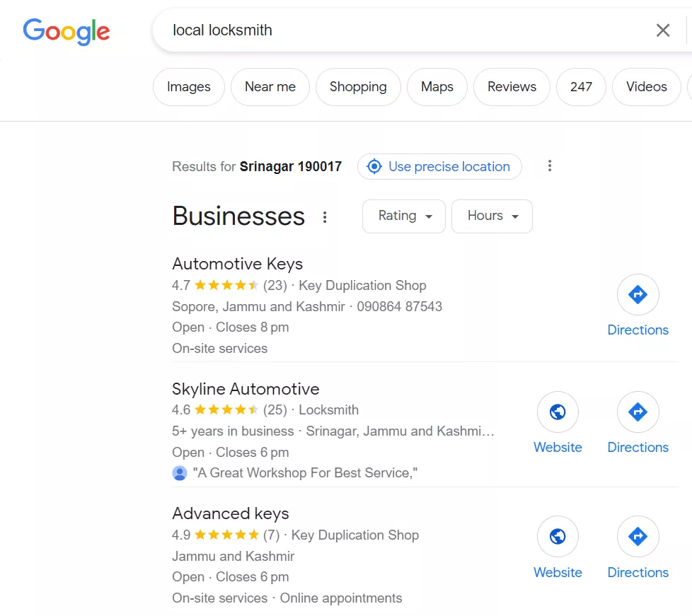Click the phone number 090864 87543
692x616 pixels.
(399, 307)
